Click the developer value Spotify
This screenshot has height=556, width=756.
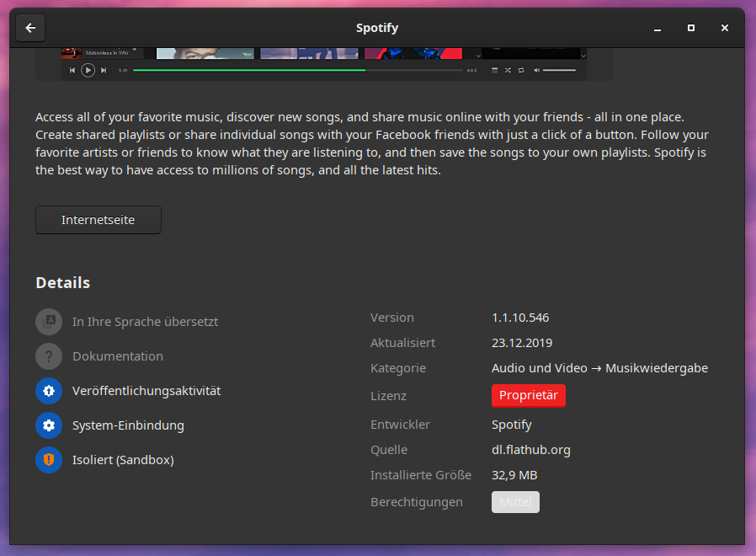point(512,425)
